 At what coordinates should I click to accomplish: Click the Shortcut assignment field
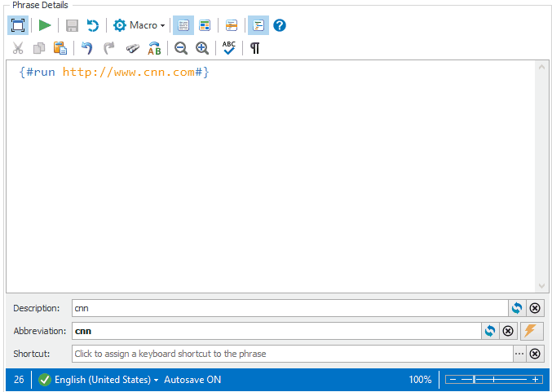coord(292,354)
